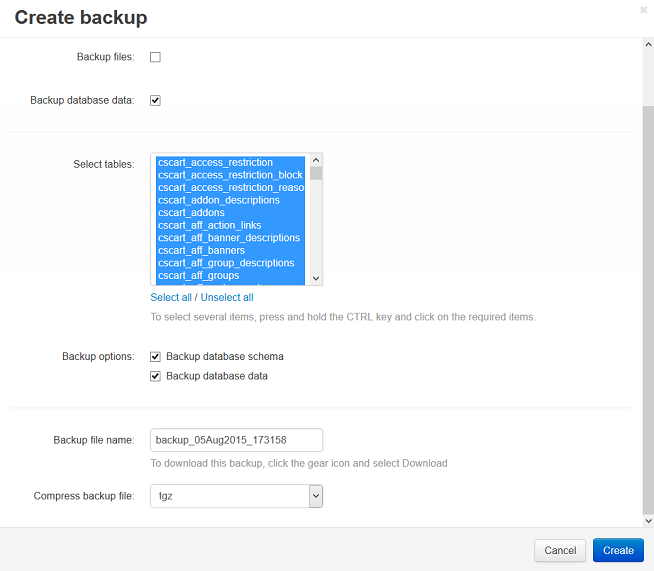The image size is (654, 571).
Task: Click the dialog vertical scrollbar thumb
Action: click(648, 310)
